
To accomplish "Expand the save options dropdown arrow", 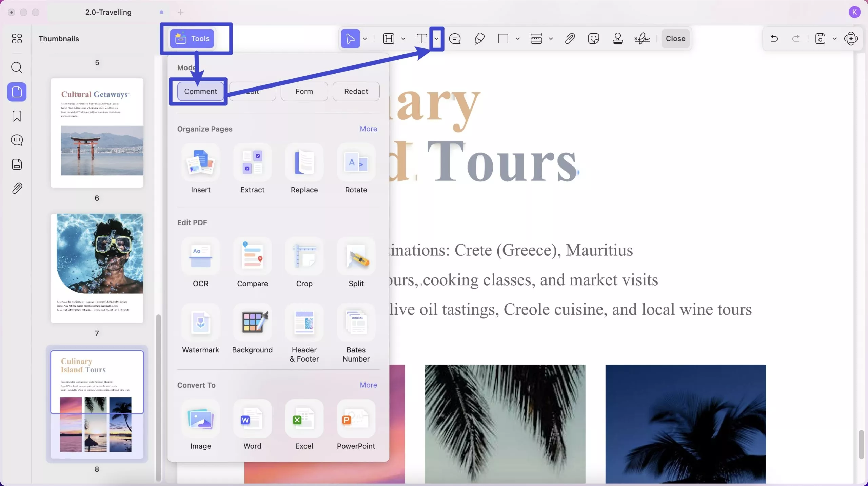I will 835,39.
